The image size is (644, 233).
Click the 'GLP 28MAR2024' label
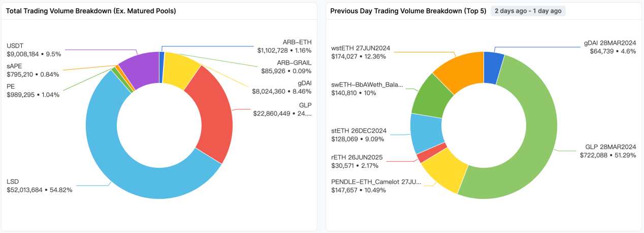coord(611,147)
